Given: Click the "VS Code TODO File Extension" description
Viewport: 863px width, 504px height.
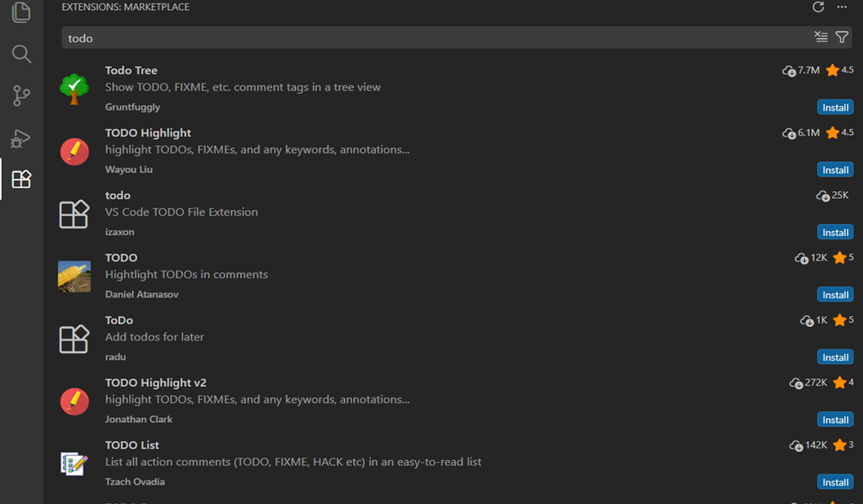Looking at the screenshot, I should 182,212.
